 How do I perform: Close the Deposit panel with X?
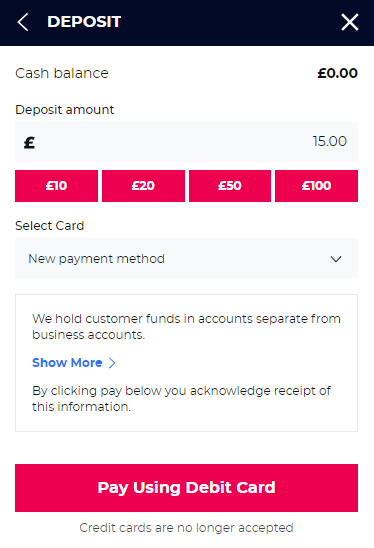pyautogui.click(x=350, y=22)
